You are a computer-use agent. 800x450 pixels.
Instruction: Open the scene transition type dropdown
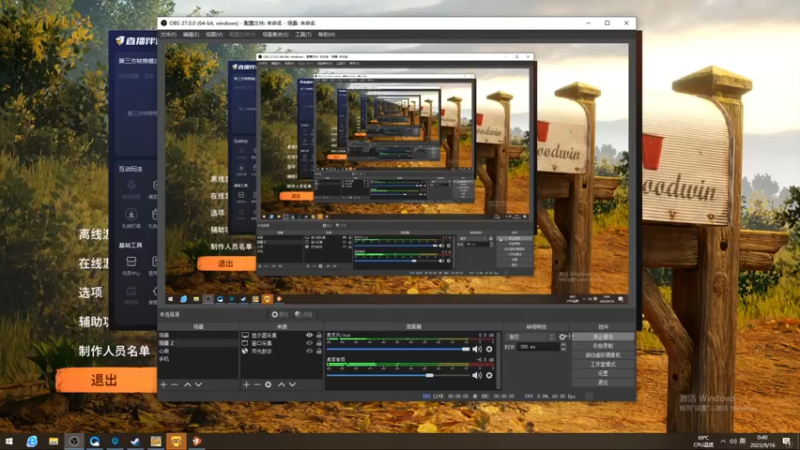pyautogui.click(x=530, y=337)
